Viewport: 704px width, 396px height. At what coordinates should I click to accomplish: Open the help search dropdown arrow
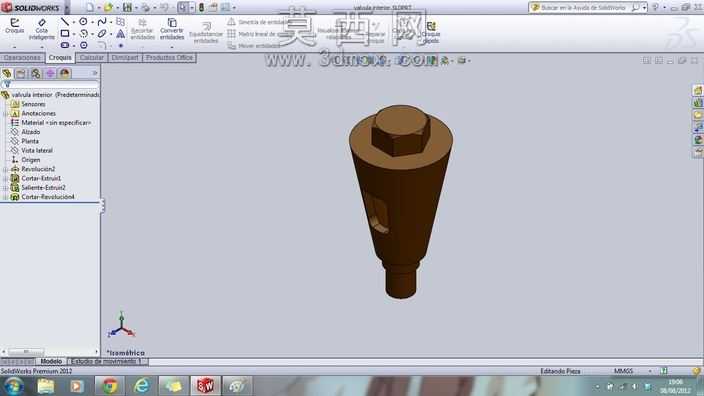tap(644, 7)
